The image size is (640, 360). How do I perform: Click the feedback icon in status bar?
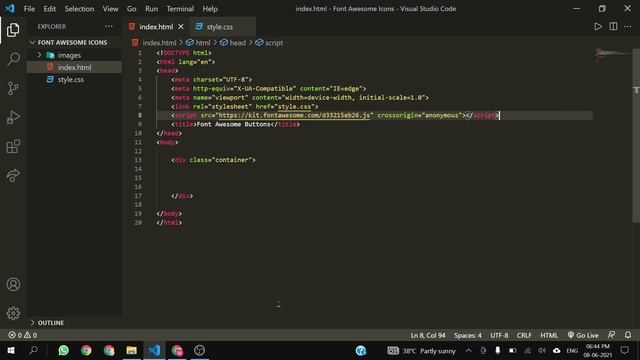point(611,335)
